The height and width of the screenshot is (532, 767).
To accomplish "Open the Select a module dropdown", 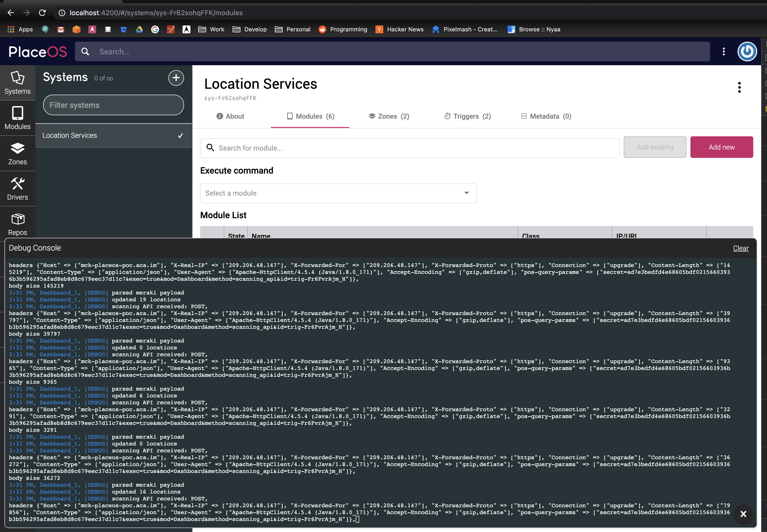I will tap(338, 193).
